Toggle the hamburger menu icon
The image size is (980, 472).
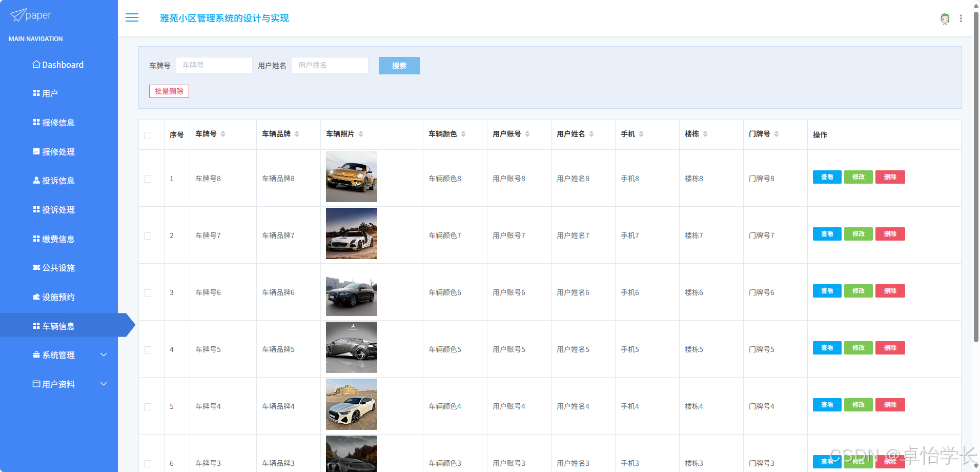(132, 18)
